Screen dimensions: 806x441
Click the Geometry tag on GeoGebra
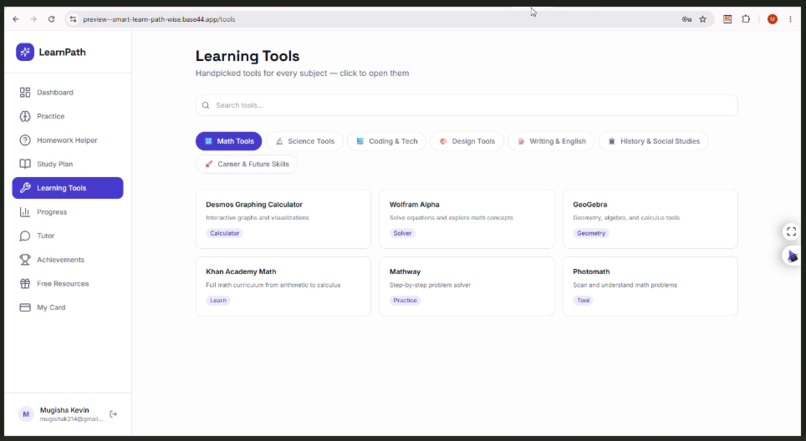click(591, 233)
